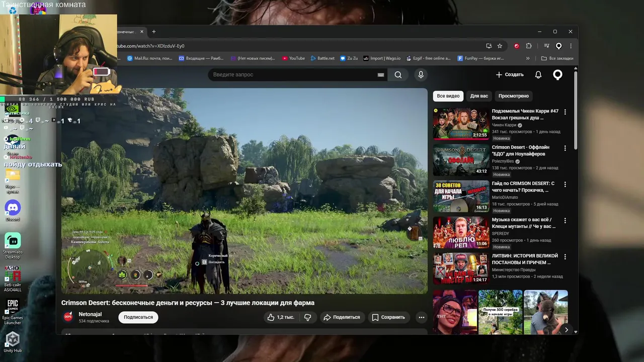Screen dimensions: 644x362
Task: Click the YouTube search magnifier button
Action: [398, 74]
